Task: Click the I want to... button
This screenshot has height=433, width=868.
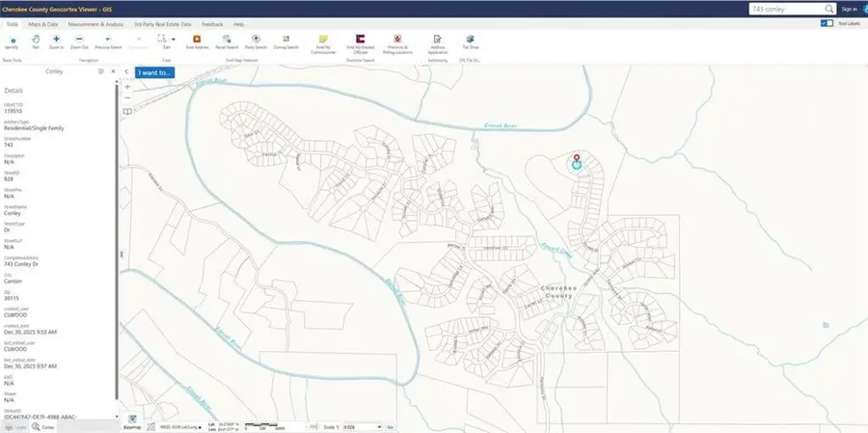Action: click(x=154, y=72)
